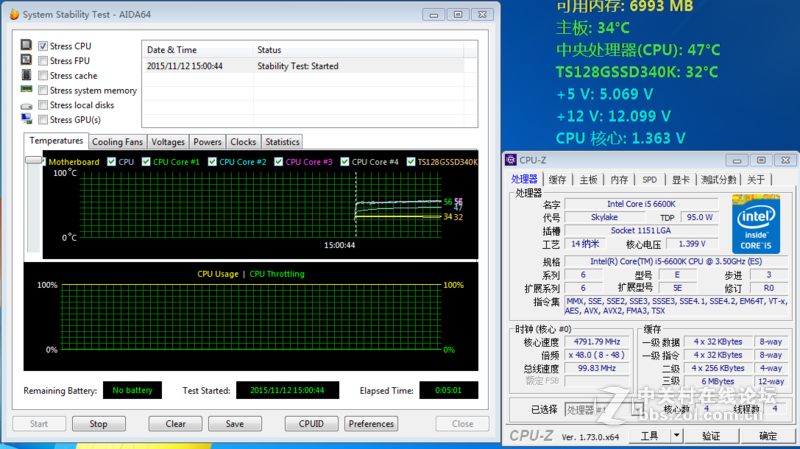
Task: Toggle the CPU graph line checkbox
Action: coord(111,162)
